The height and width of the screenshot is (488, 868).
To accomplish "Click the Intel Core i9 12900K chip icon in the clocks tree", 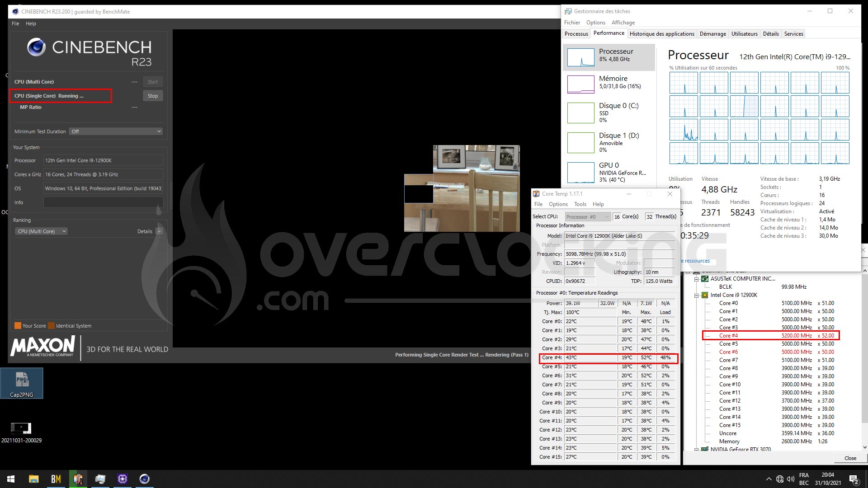I will [x=705, y=295].
